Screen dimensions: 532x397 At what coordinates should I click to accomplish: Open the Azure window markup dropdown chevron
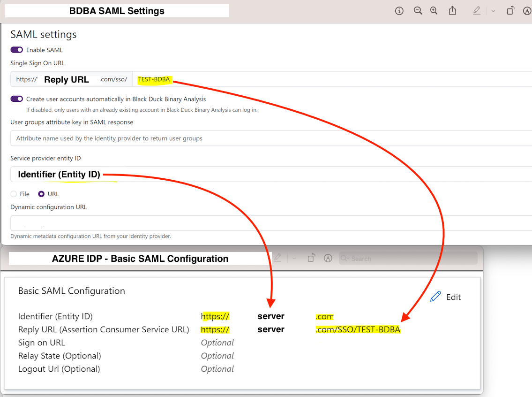click(x=293, y=258)
